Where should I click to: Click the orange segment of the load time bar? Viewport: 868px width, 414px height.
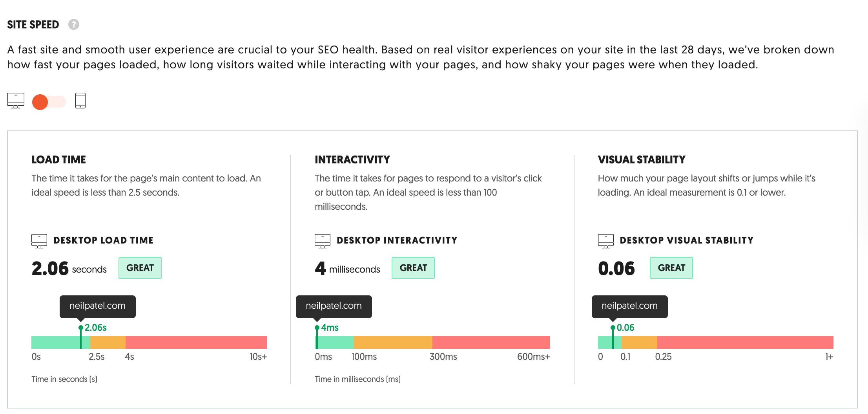point(108,343)
